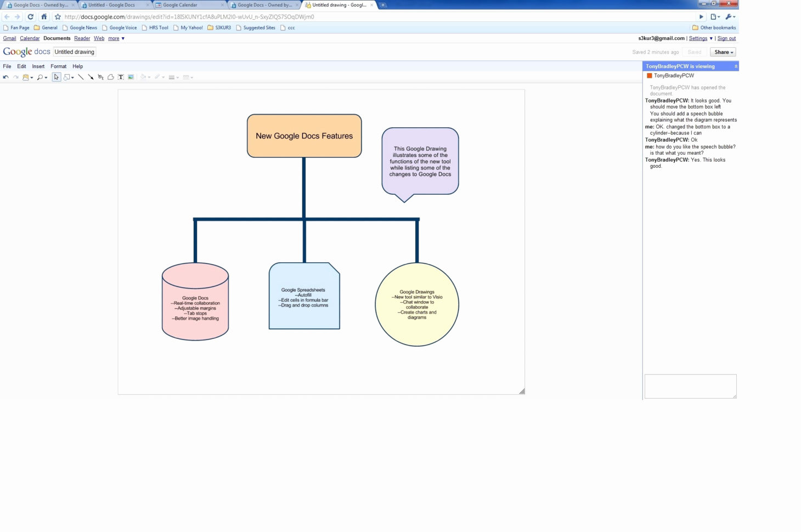Go forward in browser history

(x=18, y=17)
